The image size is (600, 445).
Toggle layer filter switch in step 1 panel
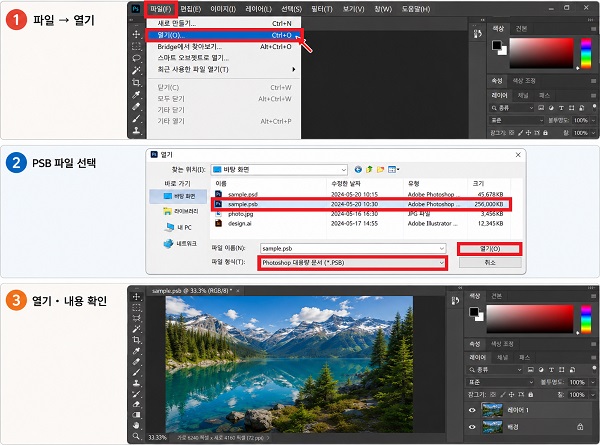click(x=594, y=106)
